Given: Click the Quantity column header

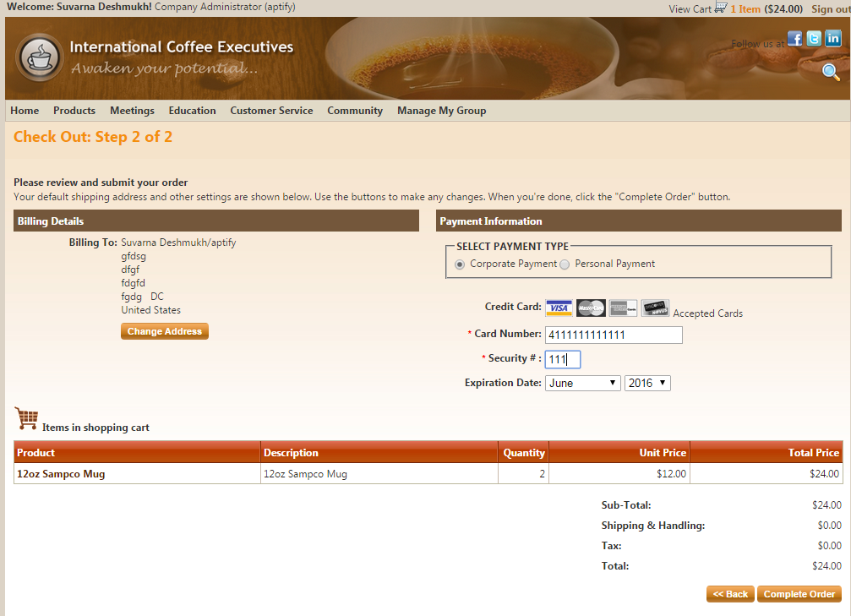Looking at the screenshot, I should click(x=524, y=453).
